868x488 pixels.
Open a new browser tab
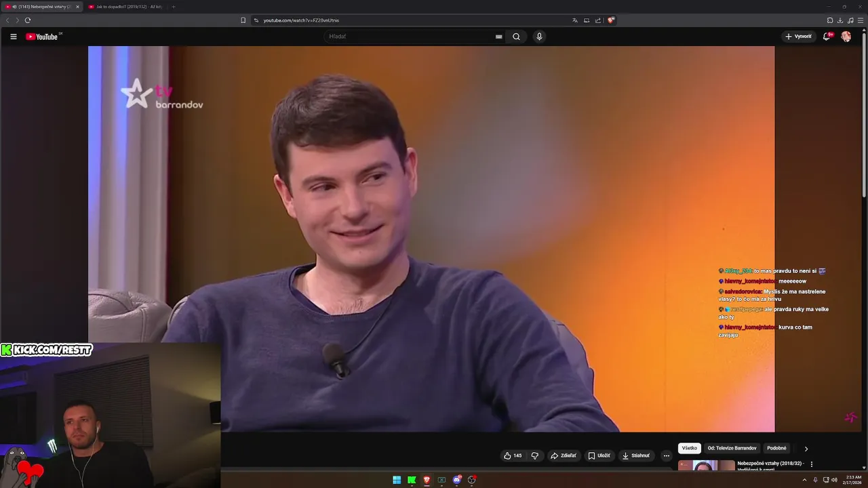point(173,7)
